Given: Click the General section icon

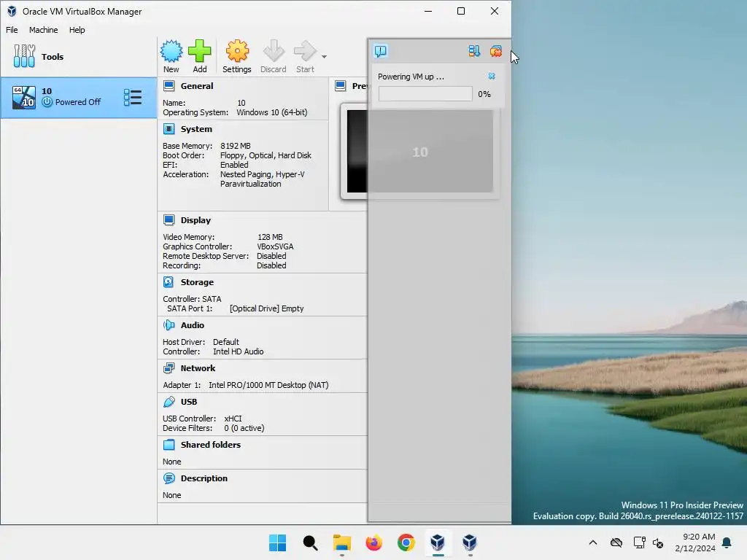Looking at the screenshot, I should click(169, 86).
